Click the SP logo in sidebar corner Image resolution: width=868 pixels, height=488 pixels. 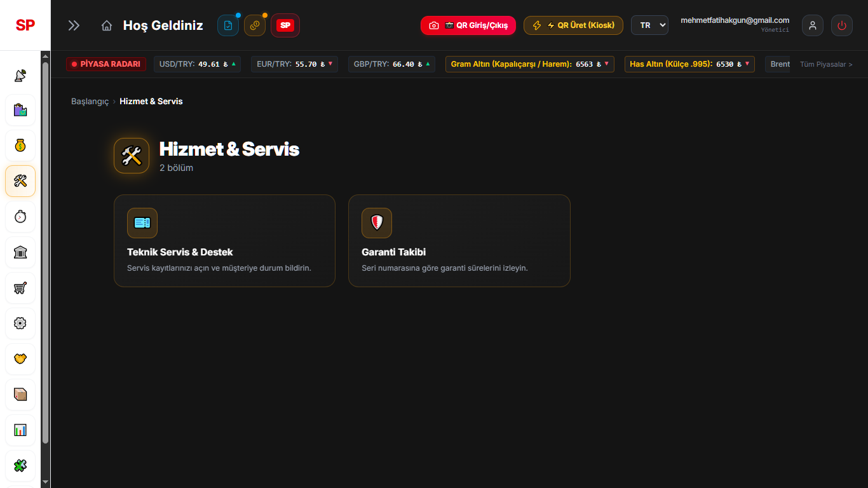coord(25,25)
